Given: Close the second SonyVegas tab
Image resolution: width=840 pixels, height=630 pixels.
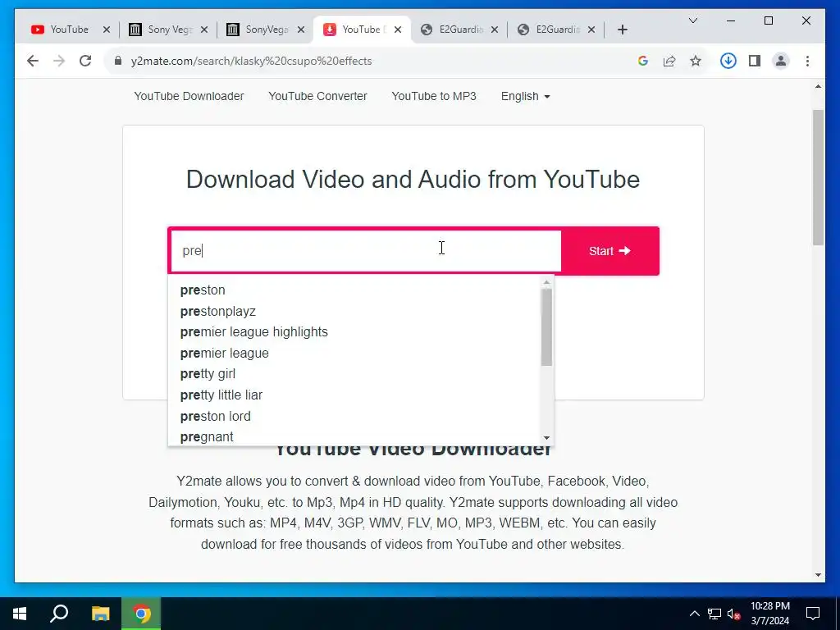Looking at the screenshot, I should tap(300, 30).
